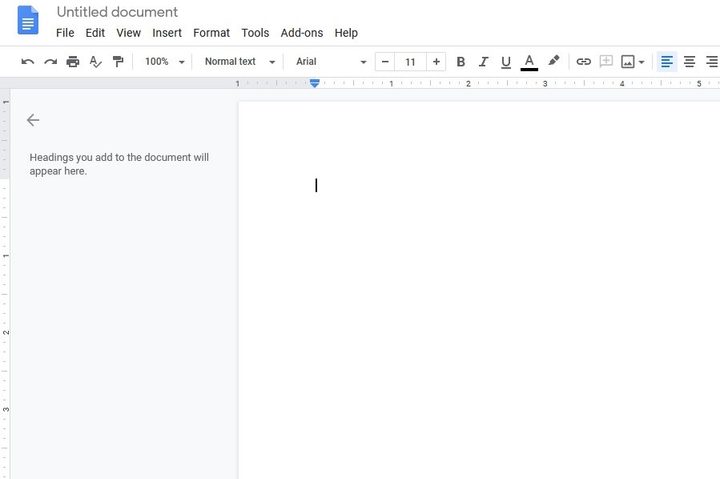This screenshot has height=479, width=720.
Task: Open the Tools menu
Action: pyautogui.click(x=255, y=33)
